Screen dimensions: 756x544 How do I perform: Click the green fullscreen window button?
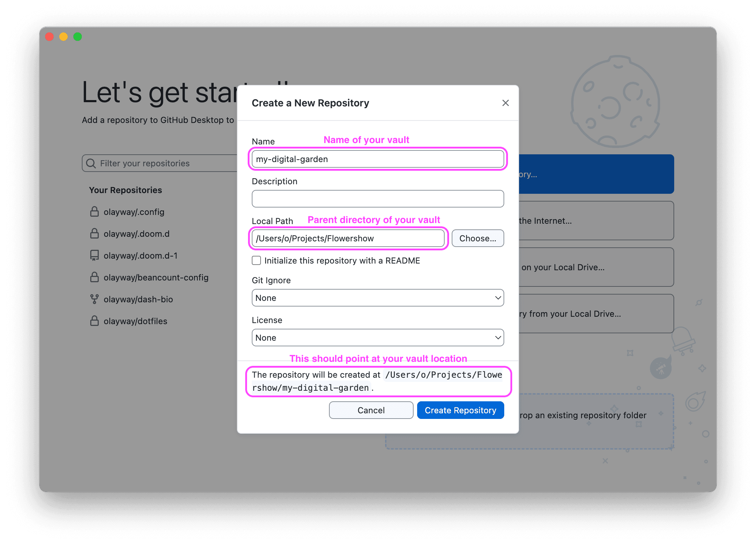click(x=78, y=37)
